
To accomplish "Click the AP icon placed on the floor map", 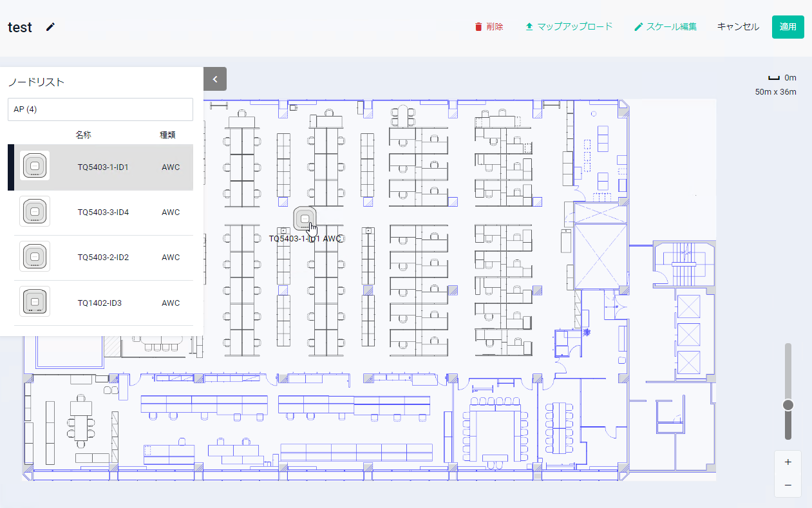I will click(304, 218).
